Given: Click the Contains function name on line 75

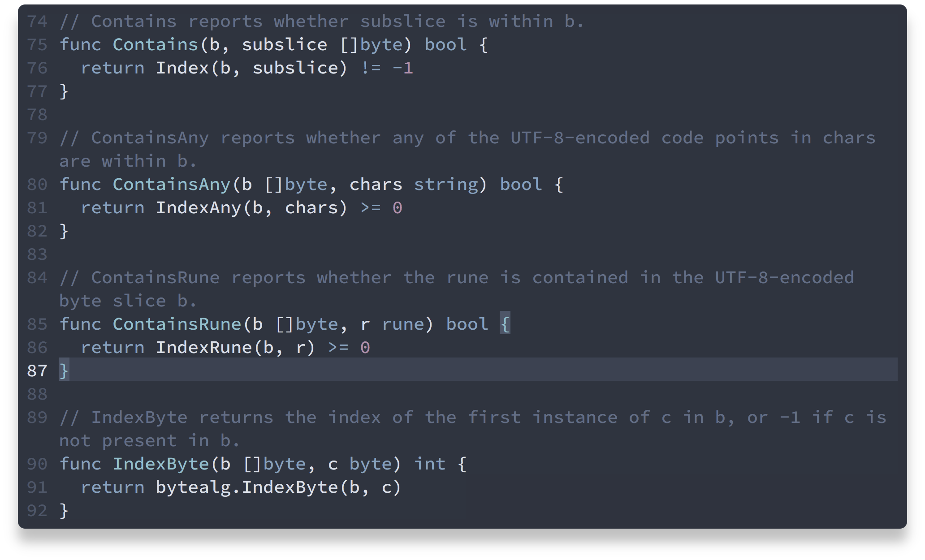Looking at the screenshot, I should tap(155, 44).
